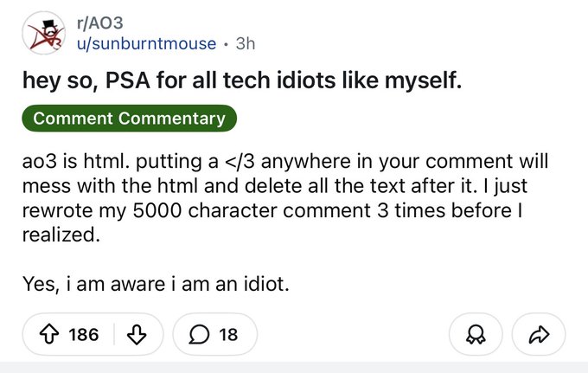The image size is (588, 373).
Task: Downvote the post with the down arrow
Action: [x=134, y=333]
